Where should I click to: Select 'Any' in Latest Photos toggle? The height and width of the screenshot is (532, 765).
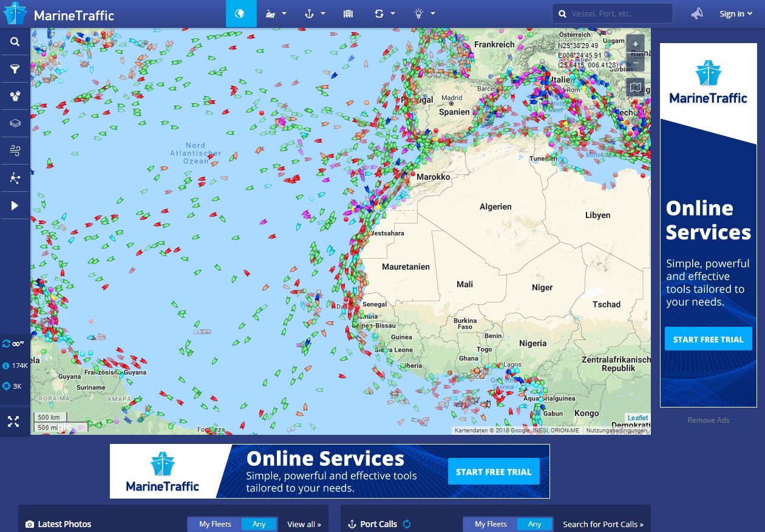(259, 524)
